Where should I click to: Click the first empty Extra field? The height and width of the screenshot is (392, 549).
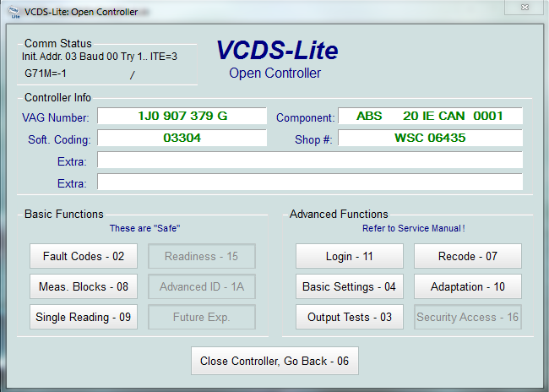(310, 160)
